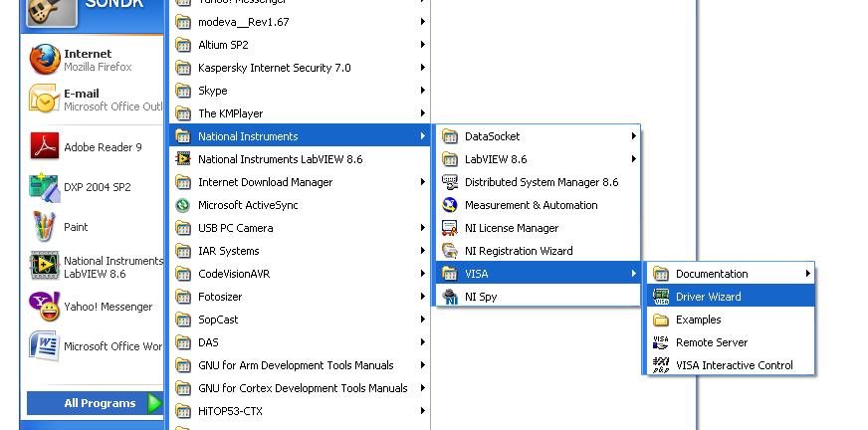Expand LabVIEW 8.6 folder submenu arrow
This screenshot has width=868, height=430.
[634, 159]
